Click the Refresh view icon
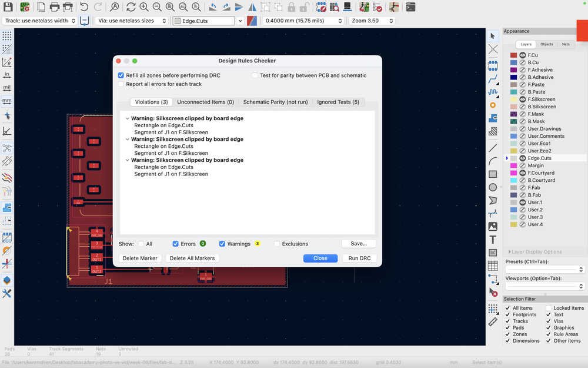Image resolution: width=588 pixels, height=368 pixels. click(131, 6)
